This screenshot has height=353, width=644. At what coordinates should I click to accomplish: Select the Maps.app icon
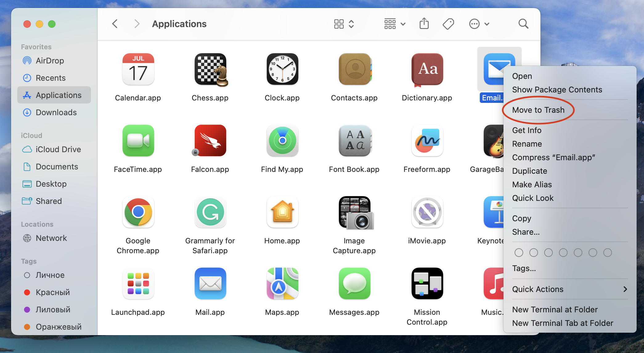pyautogui.click(x=282, y=284)
